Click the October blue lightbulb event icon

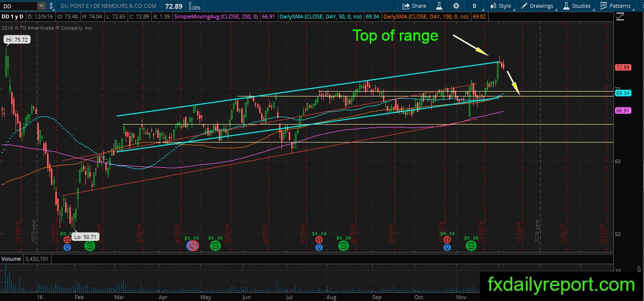(447, 247)
